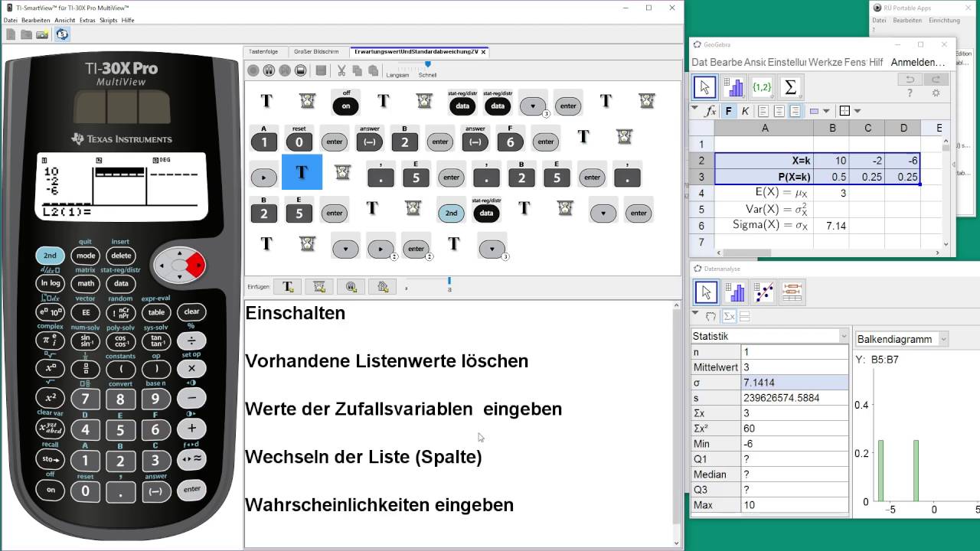Click the record script button
The width and height of the screenshot is (980, 551).
[253, 70]
